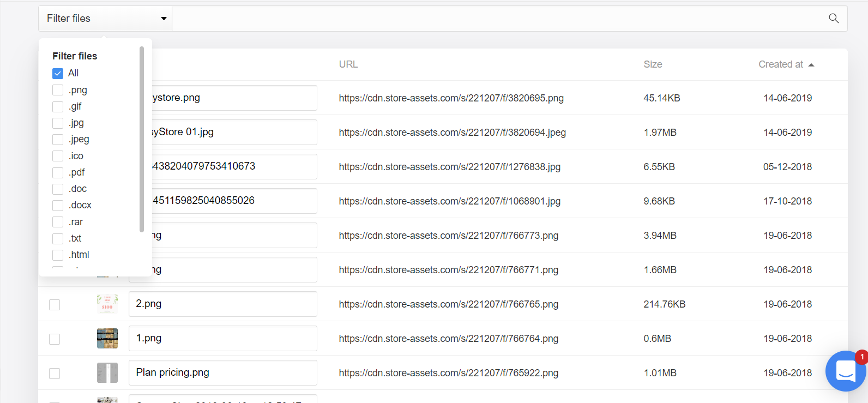Edit the 438204079753410673 name field

[234, 166]
